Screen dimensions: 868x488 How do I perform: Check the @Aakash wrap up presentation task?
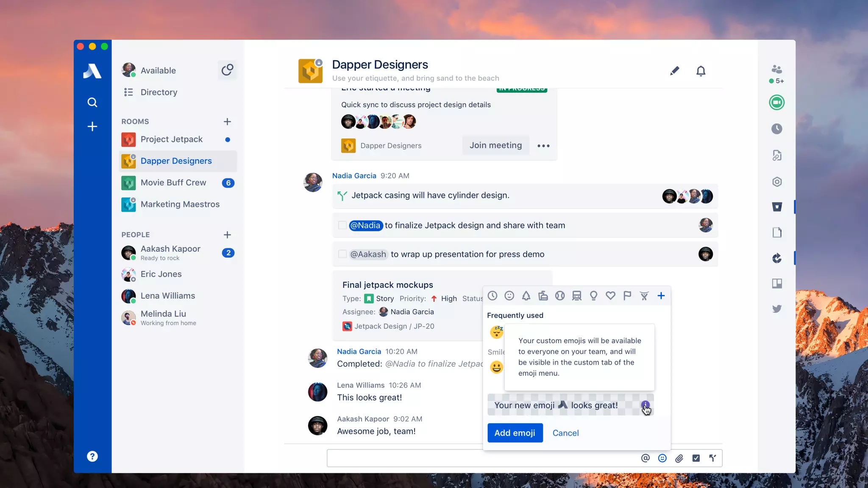[342, 254]
